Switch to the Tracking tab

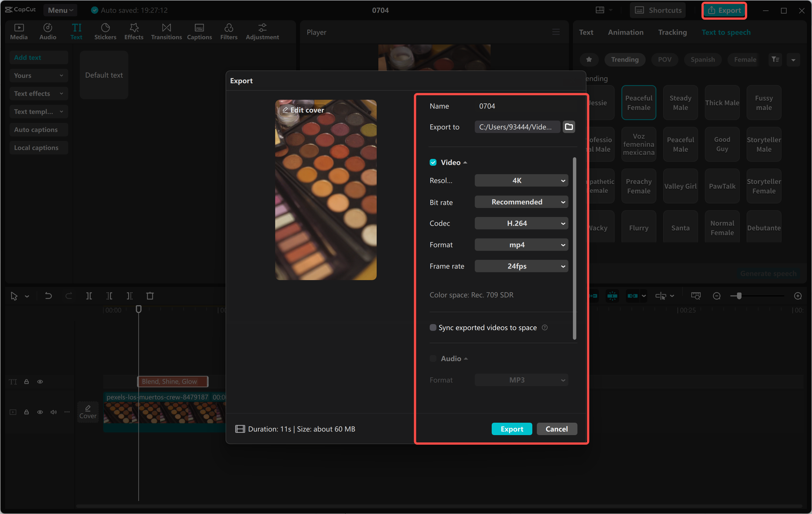click(672, 32)
